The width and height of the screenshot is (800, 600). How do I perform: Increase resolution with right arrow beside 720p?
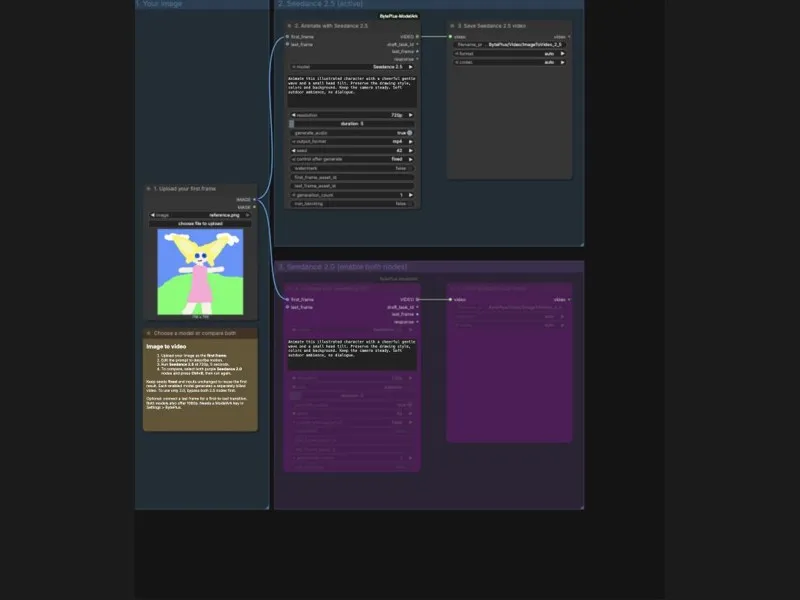411,115
